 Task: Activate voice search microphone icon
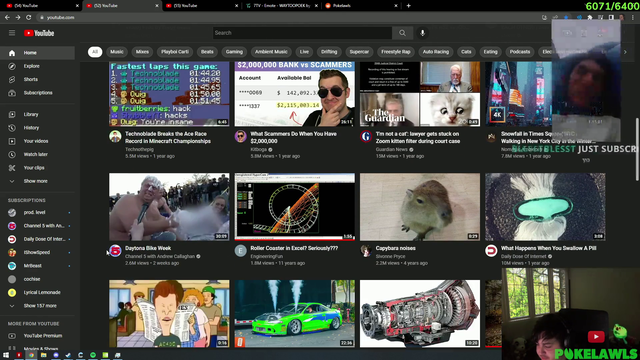click(422, 33)
